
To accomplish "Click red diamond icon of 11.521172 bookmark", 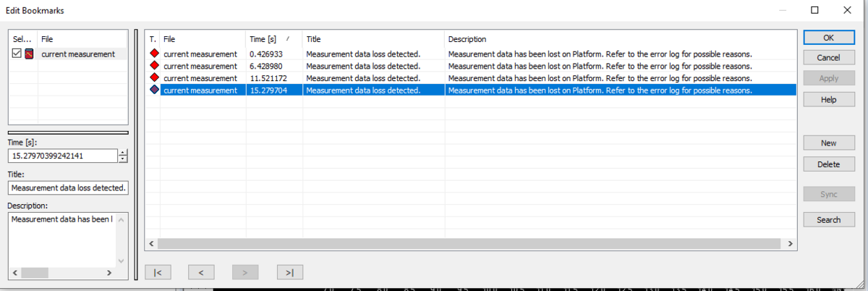I will tap(153, 78).
